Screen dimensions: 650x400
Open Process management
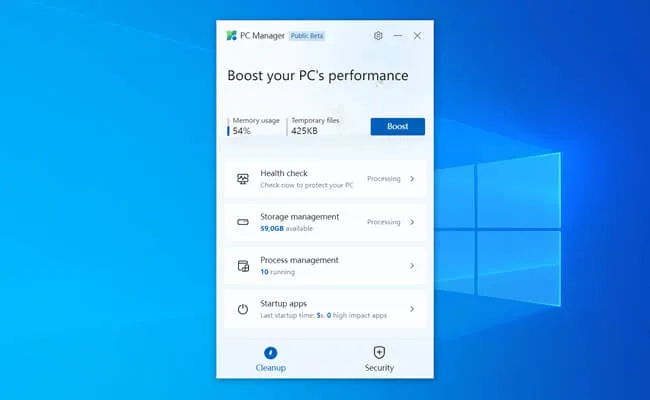coord(325,266)
